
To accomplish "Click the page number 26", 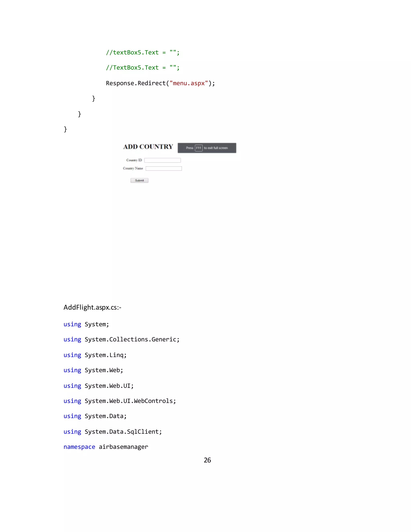I will coord(207,460).
